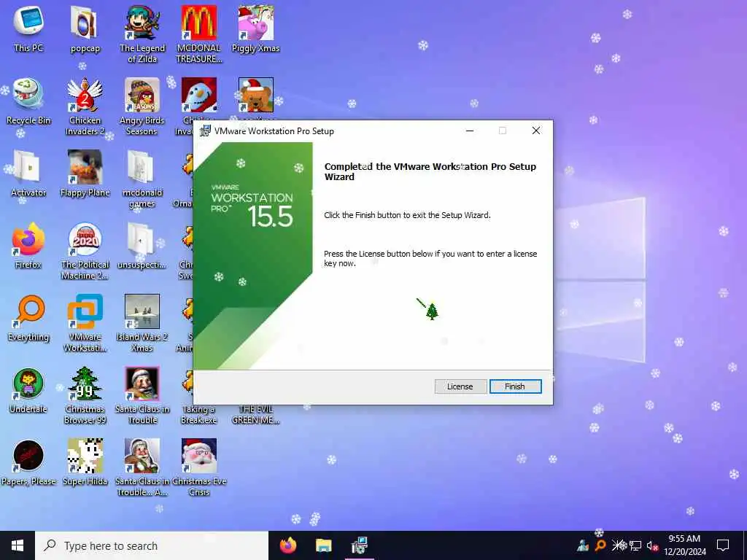The image size is (747, 560).
Task: Click the Finish button in Setup wizard
Action: 515,386
